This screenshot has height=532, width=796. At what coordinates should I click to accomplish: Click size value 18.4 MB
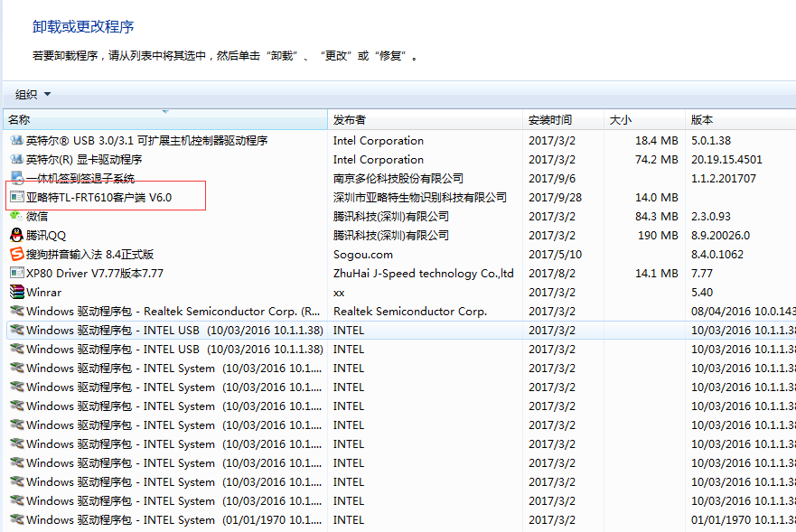point(656,141)
